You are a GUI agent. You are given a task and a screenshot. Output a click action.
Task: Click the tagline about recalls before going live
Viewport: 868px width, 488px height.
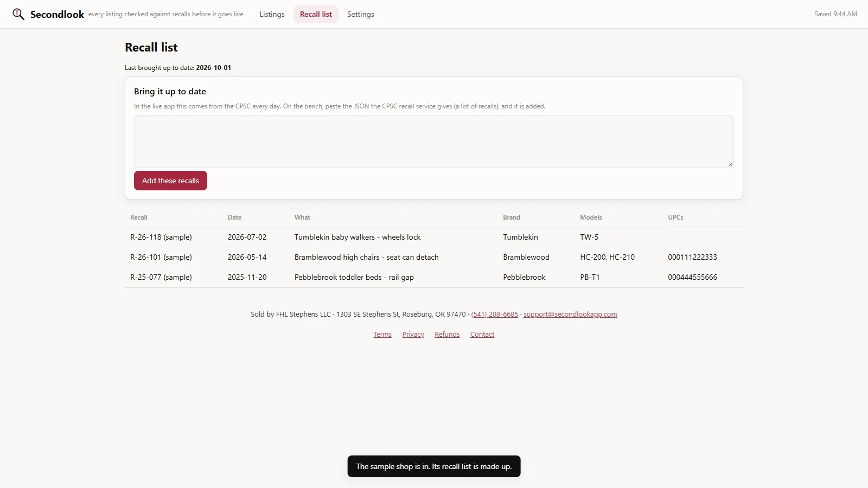166,14
